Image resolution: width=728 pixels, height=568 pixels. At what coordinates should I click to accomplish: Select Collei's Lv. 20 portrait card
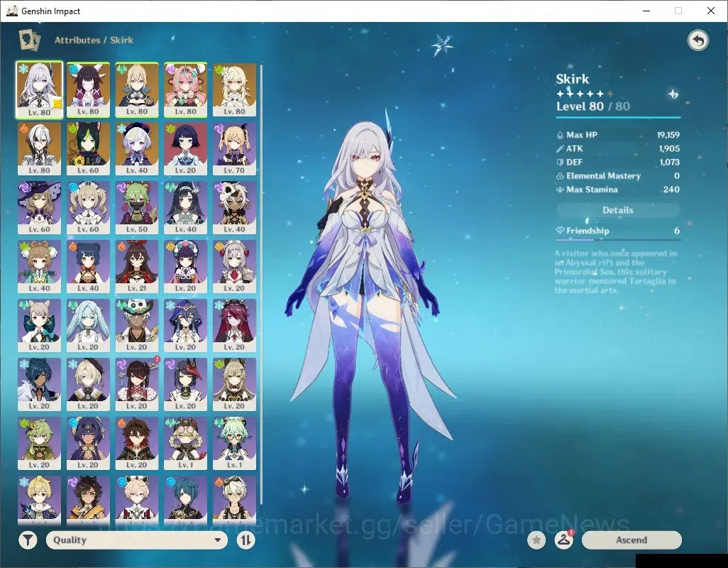40,444
